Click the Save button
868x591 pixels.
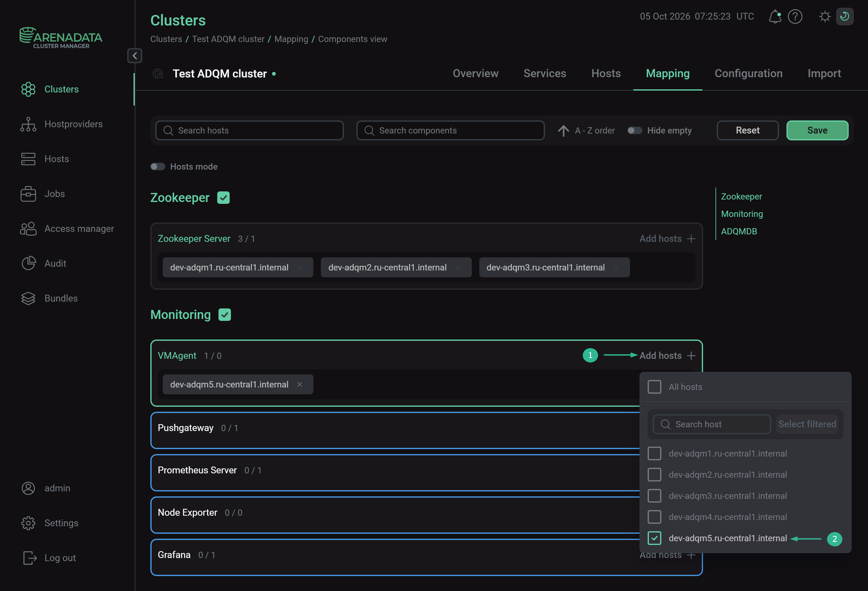click(x=817, y=130)
